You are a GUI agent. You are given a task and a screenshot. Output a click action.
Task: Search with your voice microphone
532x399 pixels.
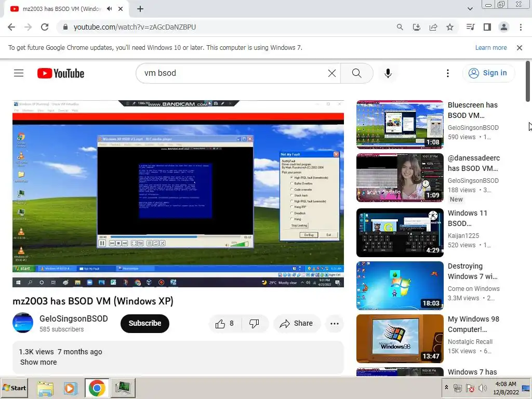click(388, 73)
